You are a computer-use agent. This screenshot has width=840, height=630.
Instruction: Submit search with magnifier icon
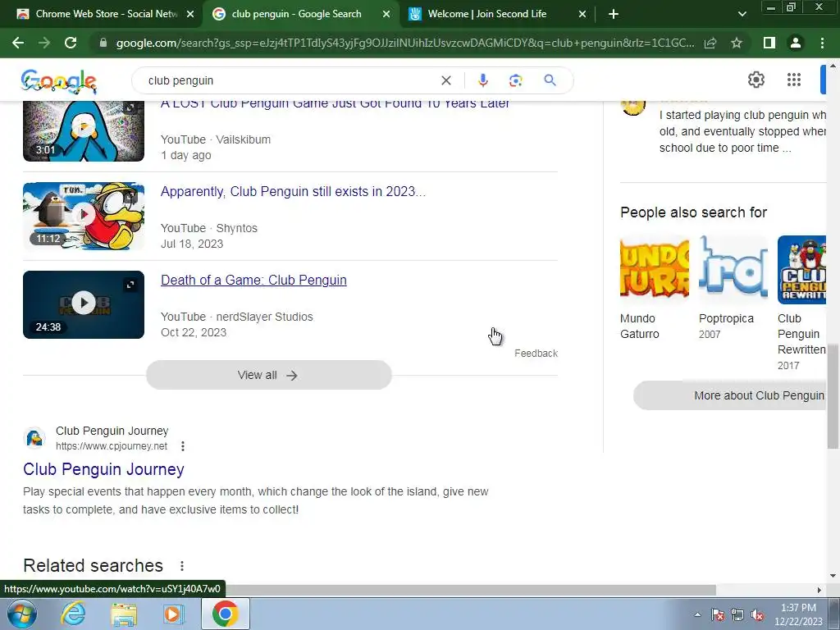[x=550, y=80]
